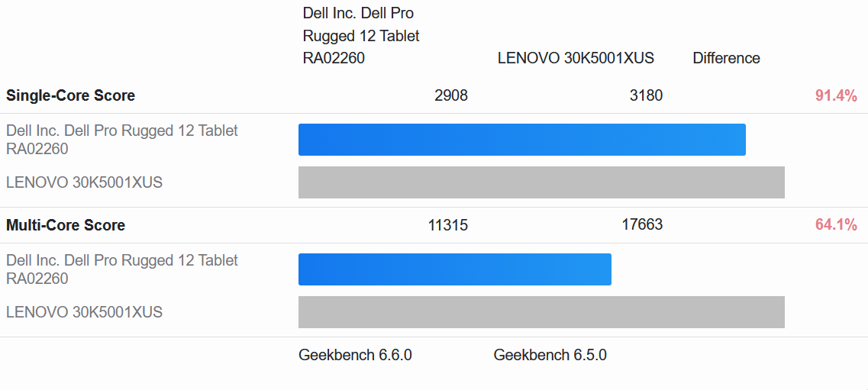
Task: Click the 91.4% single-core difference value
Action: pos(836,96)
